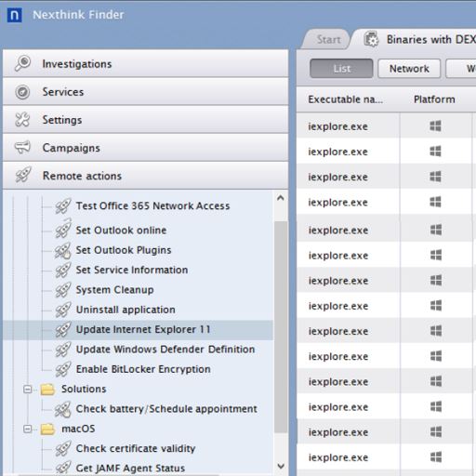Viewport: 476px width, 476px height.
Task: Click rocket icon beside Set Outlook Plugins
Action: (x=63, y=251)
